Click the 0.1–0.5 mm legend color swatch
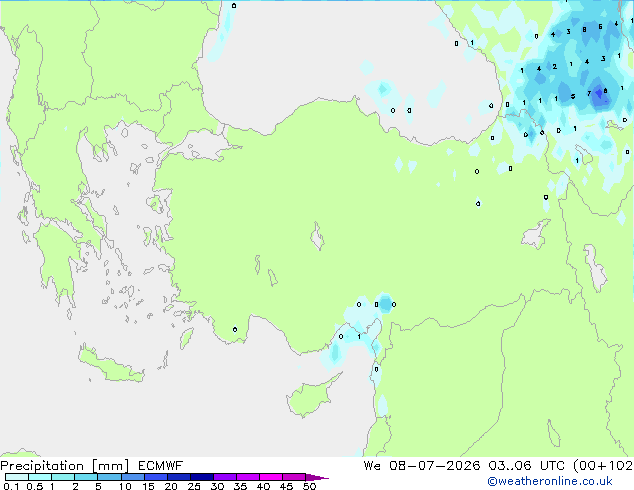The image size is (634, 490). [17, 477]
